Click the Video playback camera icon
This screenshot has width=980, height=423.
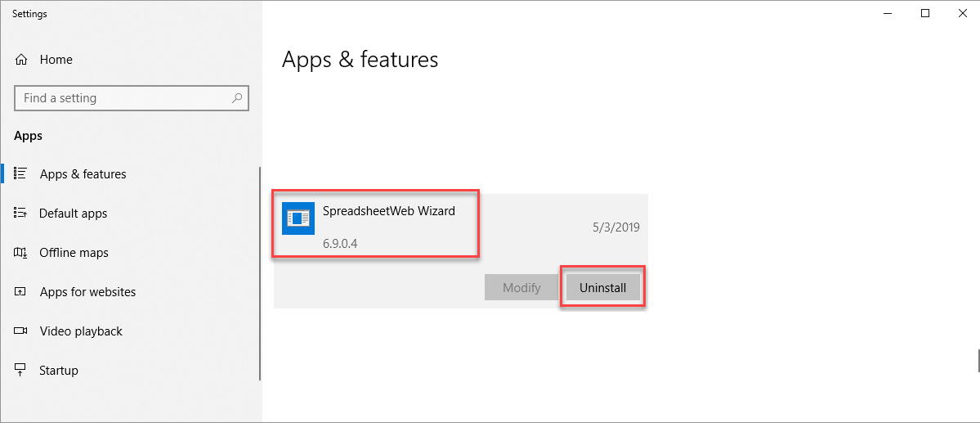pyautogui.click(x=20, y=331)
